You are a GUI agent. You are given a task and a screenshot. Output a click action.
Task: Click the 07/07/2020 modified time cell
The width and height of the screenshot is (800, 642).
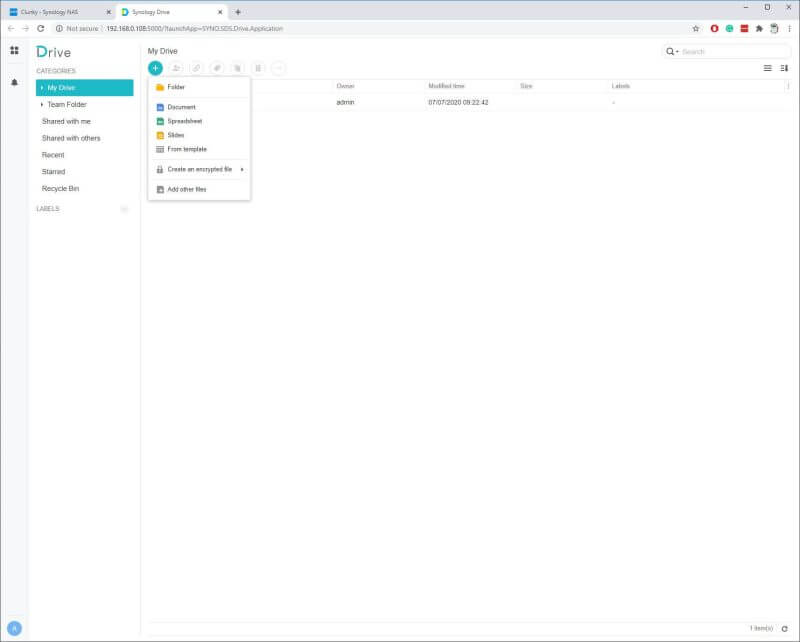[458, 103]
